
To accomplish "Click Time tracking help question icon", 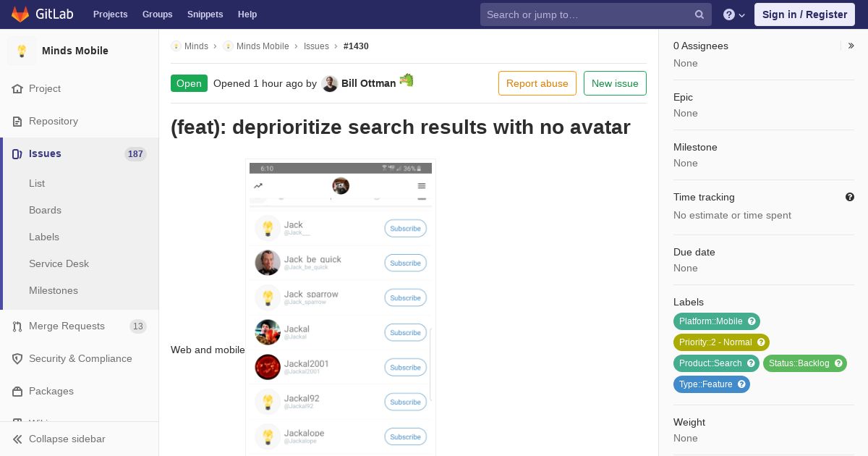I will click(850, 197).
